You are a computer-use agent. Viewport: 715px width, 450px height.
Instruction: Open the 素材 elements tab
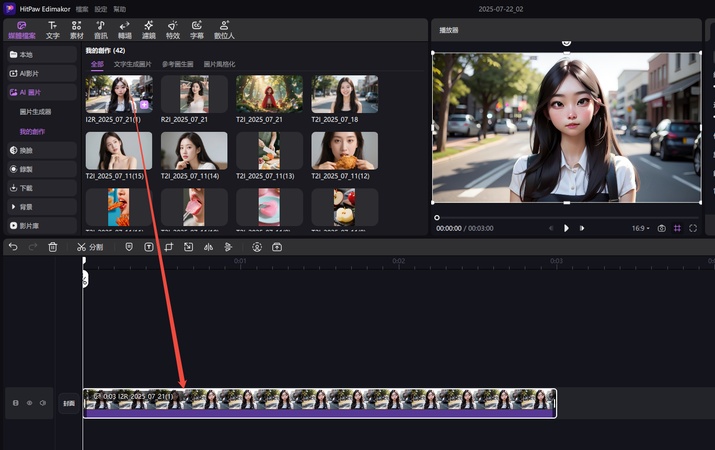click(x=77, y=30)
